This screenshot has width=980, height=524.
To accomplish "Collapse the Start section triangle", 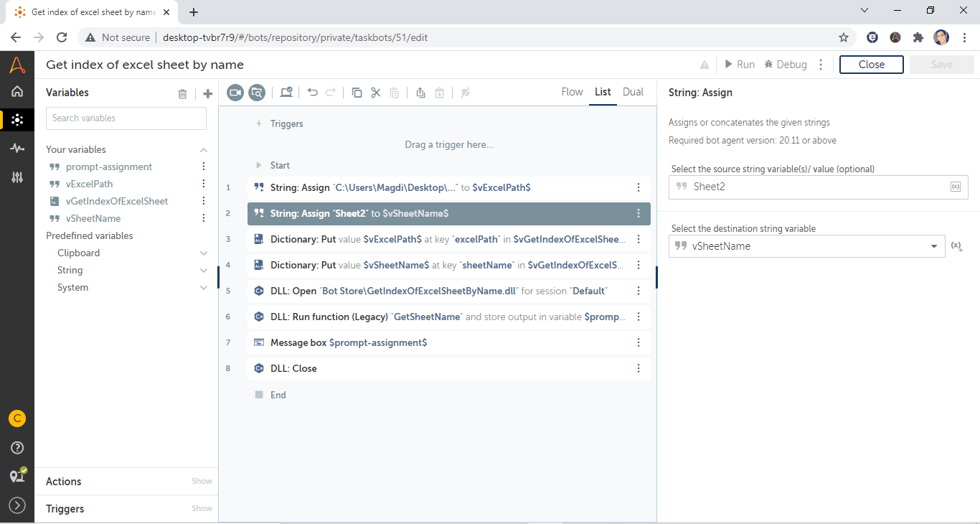I will 259,166.
